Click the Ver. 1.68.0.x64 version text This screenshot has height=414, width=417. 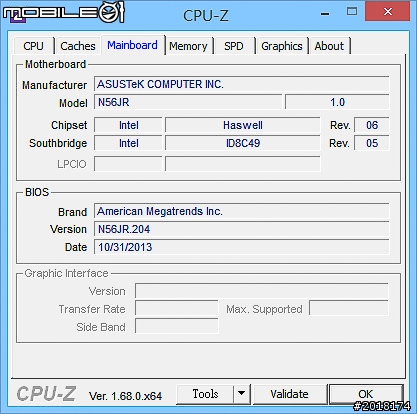tap(125, 396)
